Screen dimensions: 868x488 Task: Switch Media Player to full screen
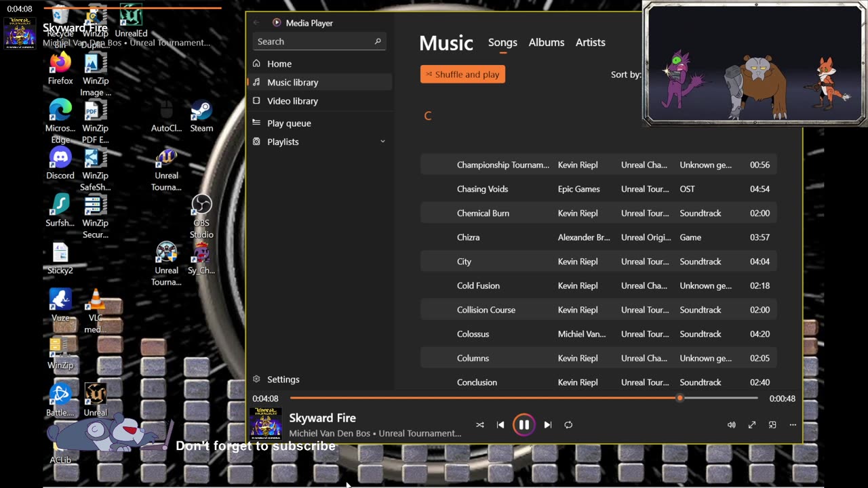752,425
